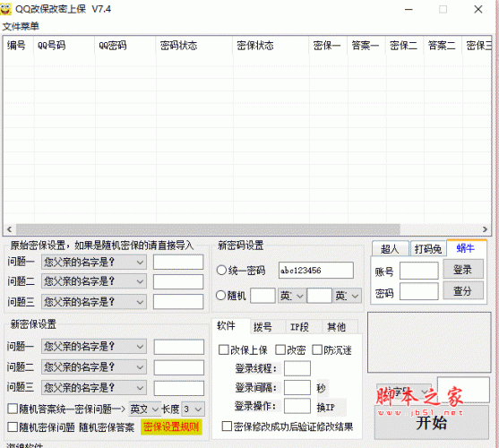Click the 密保一 column header
The width and height of the screenshot is (499, 448).
[x=328, y=46]
